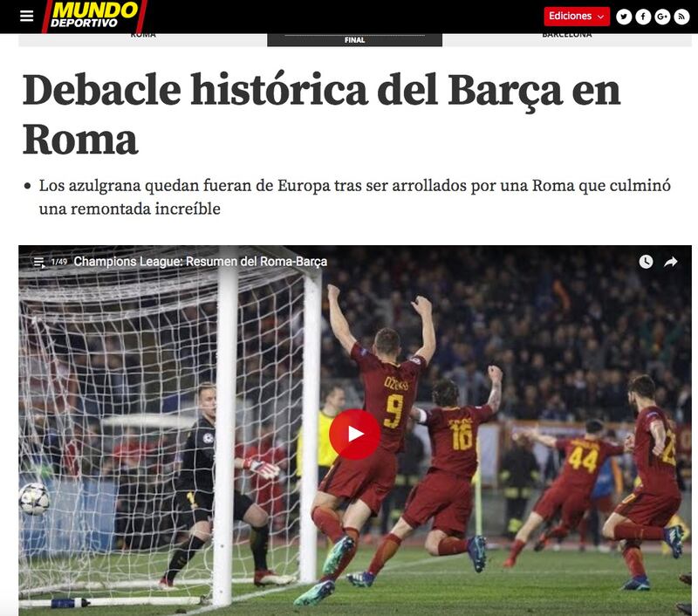698x616 pixels.
Task: Click the ROMA team label
Action: (x=143, y=35)
